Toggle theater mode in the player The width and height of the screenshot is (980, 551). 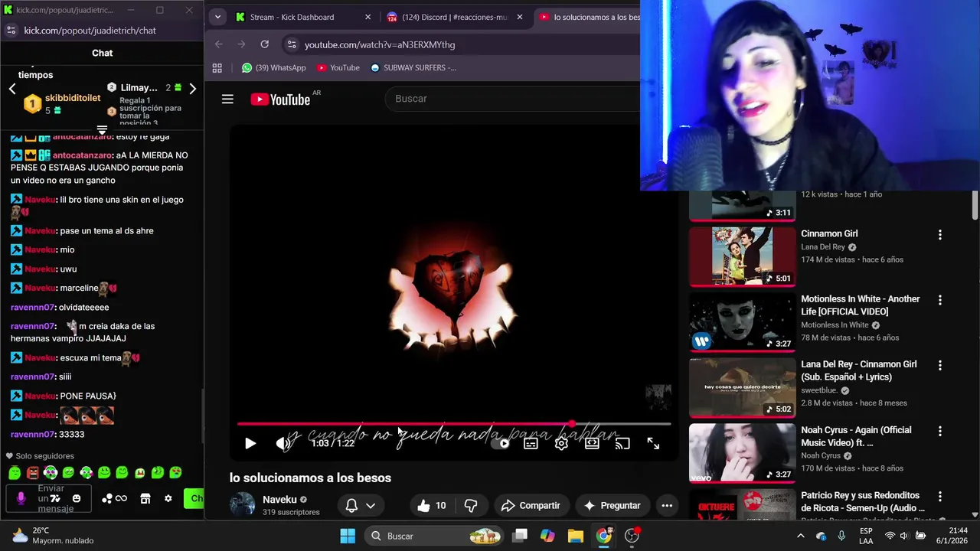click(x=592, y=443)
